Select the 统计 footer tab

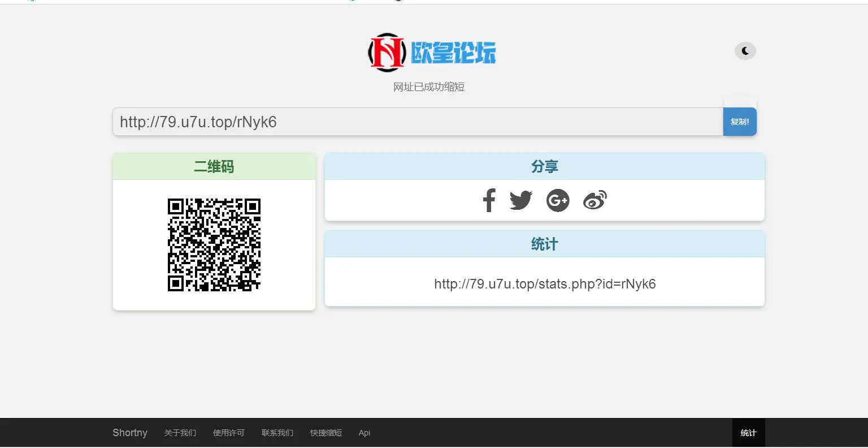click(x=748, y=433)
